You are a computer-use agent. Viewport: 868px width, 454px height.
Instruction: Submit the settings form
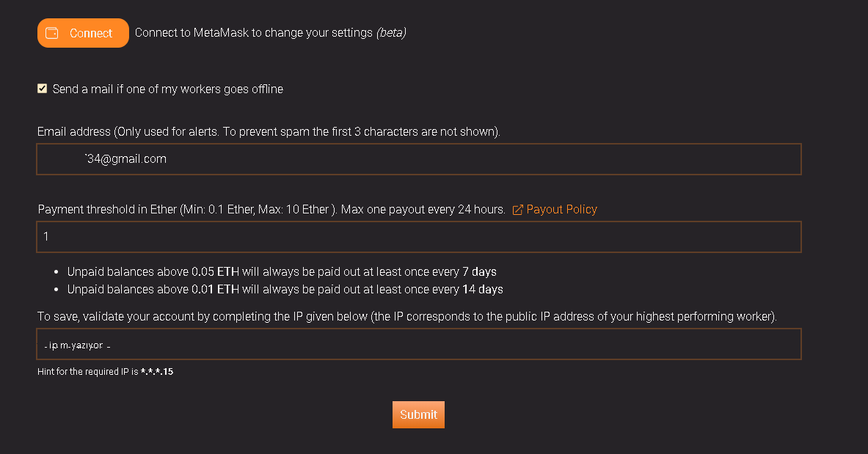(418, 414)
